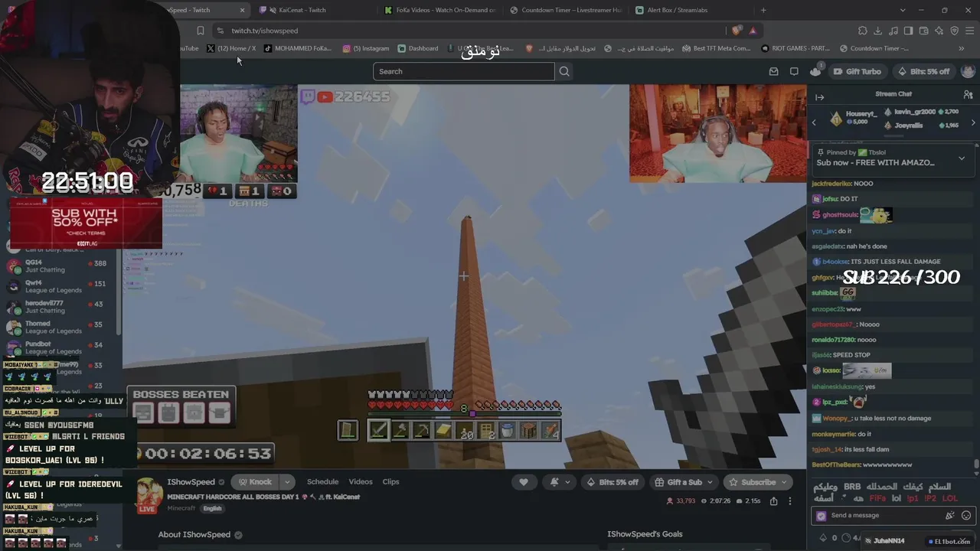Click the monkeymartie username in chat
Image resolution: width=980 pixels, height=551 pixels.
(834, 434)
